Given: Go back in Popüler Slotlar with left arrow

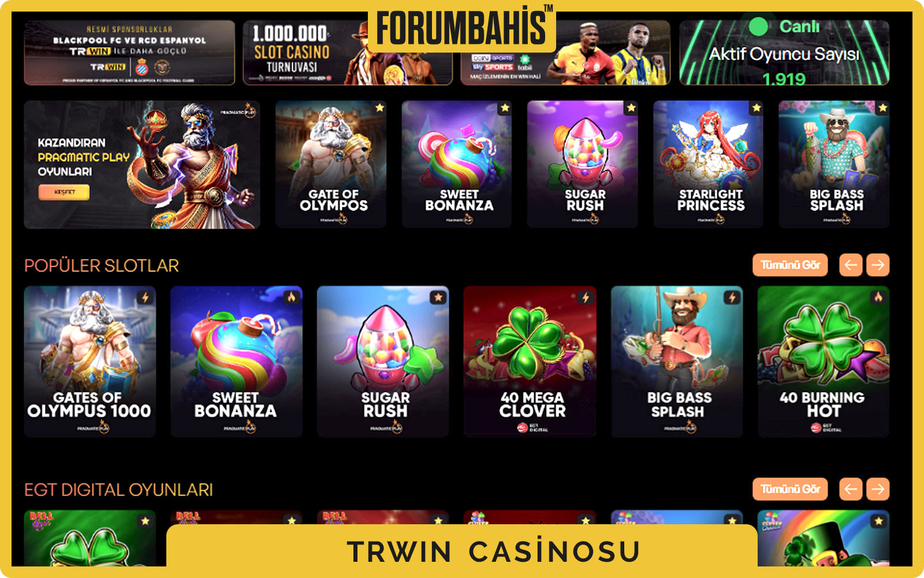Looking at the screenshot, I should [x=851, y=265].
